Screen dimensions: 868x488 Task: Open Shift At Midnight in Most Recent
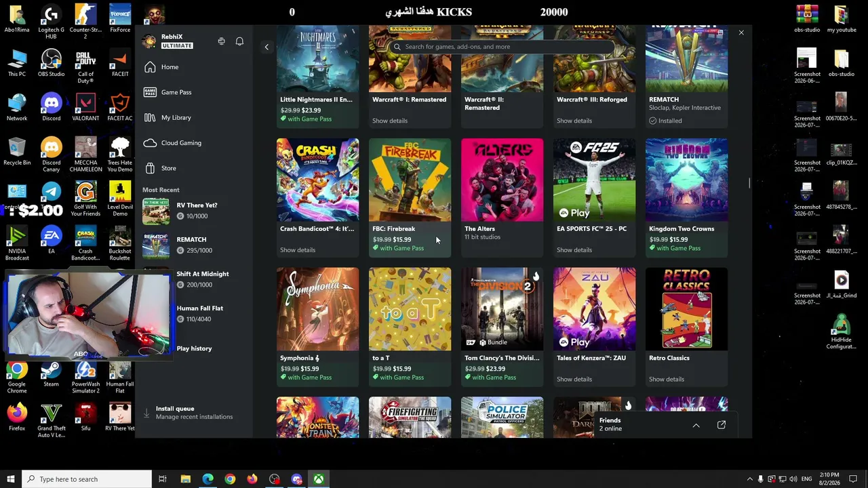coord(195,279)
